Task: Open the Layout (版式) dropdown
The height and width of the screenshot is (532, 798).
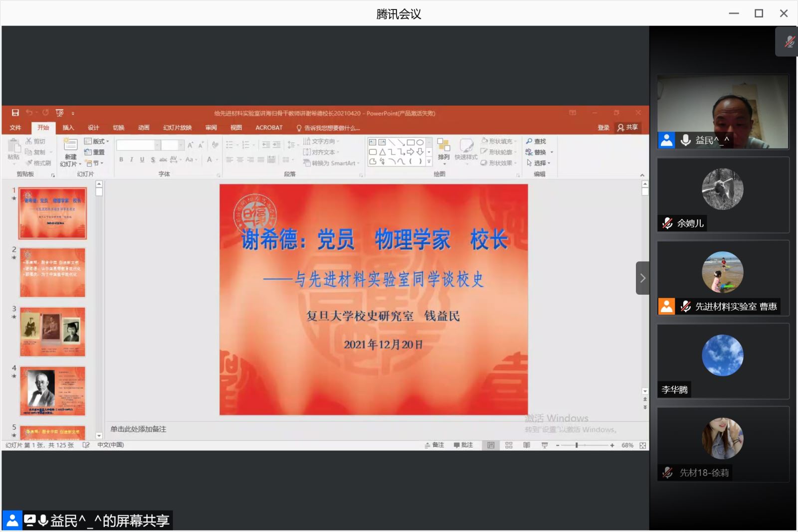Action: [x=97, y=142]
